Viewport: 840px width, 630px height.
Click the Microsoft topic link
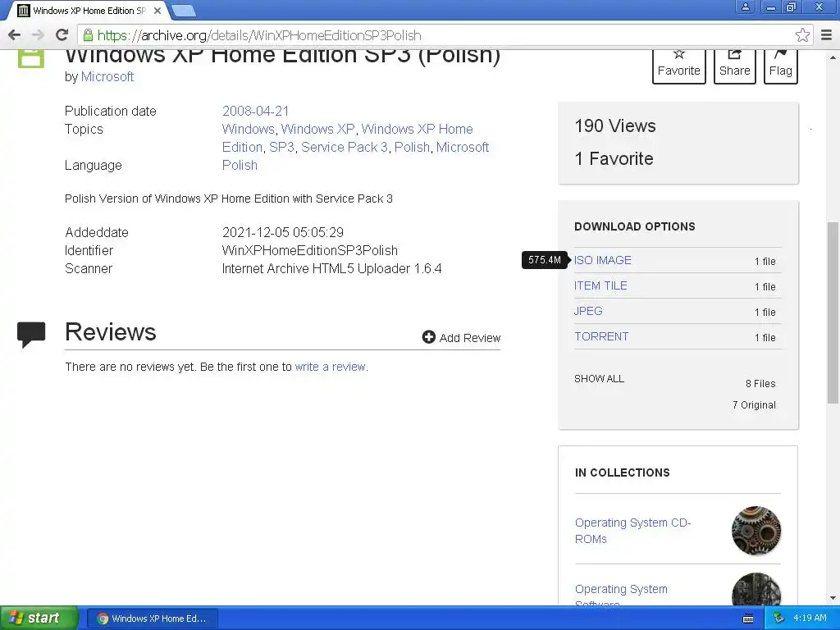pos(463,148)
